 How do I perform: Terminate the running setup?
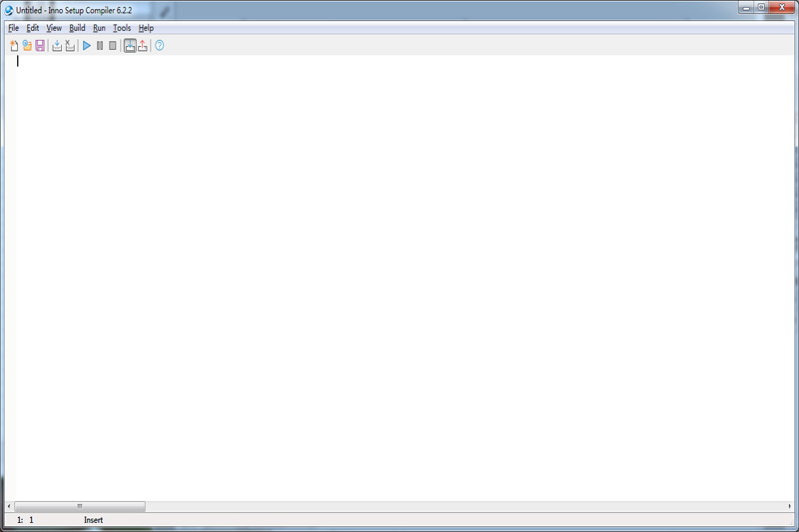click(113, 46)
